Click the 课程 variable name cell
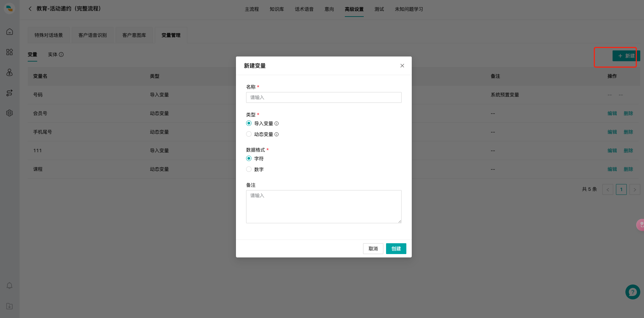 [x=38, y=169]
